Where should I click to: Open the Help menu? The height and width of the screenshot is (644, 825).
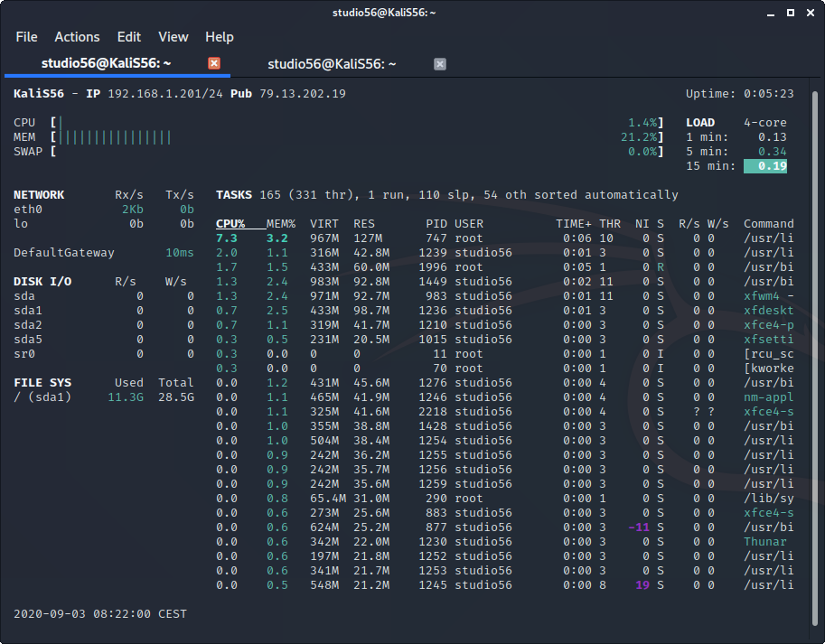[x=220, y=37]
